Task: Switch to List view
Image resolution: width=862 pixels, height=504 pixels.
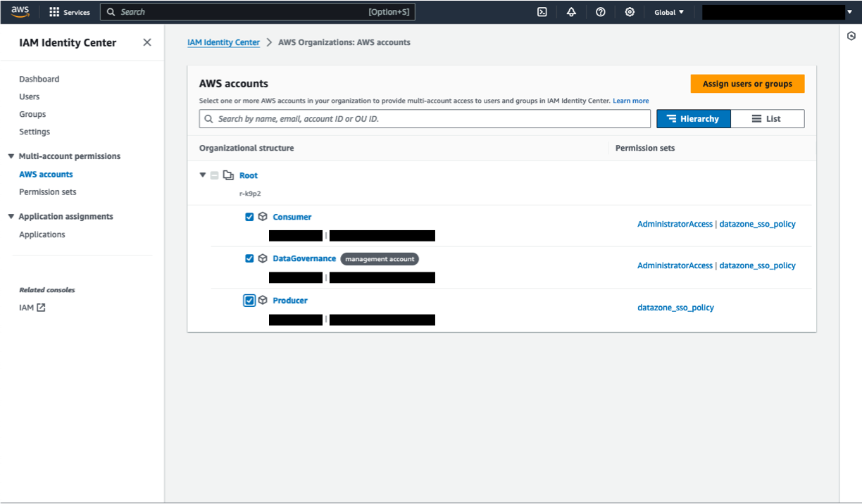Action: [x=768, y=119]
